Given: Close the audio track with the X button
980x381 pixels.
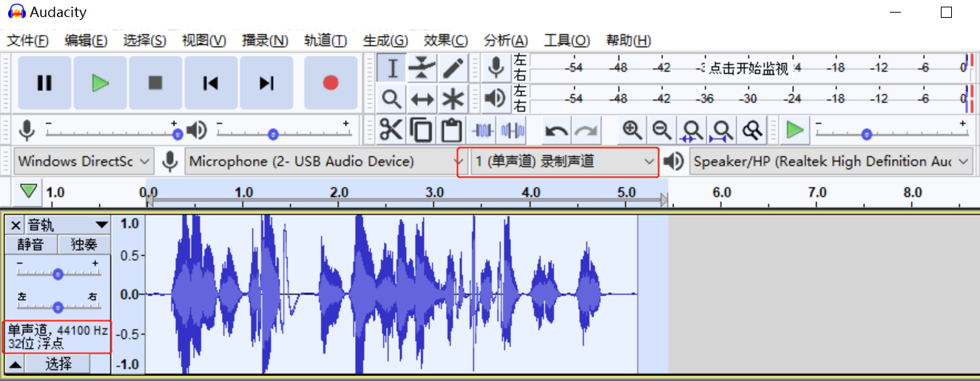Looking at the screenshot, I should (16, 225).
